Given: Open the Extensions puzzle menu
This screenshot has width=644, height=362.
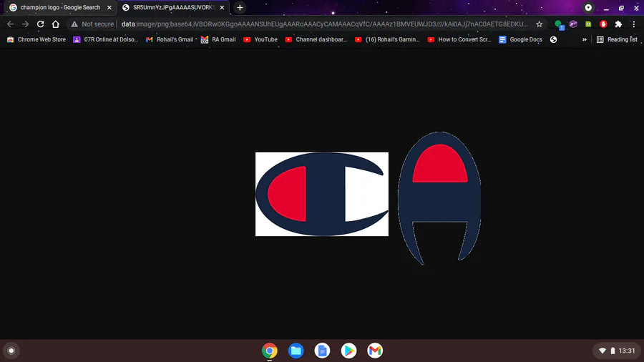Looking at the screenshot, I should pyautogui.click(x=618, y=24).
